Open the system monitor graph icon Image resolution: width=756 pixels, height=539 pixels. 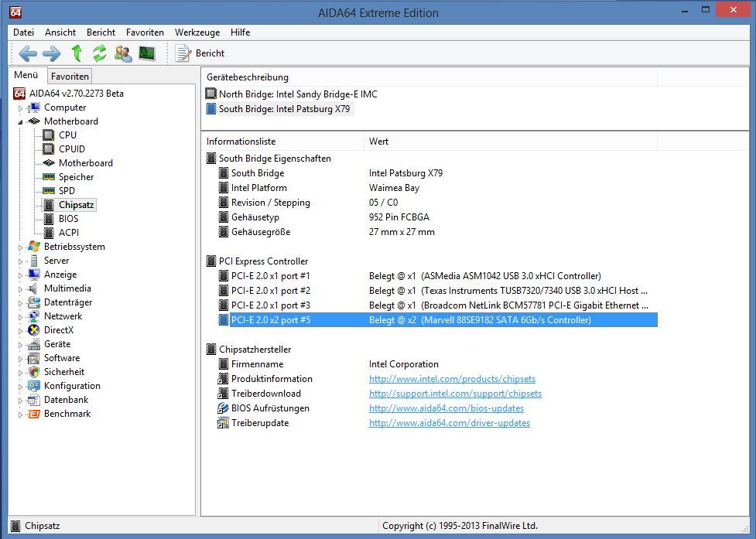147,53
